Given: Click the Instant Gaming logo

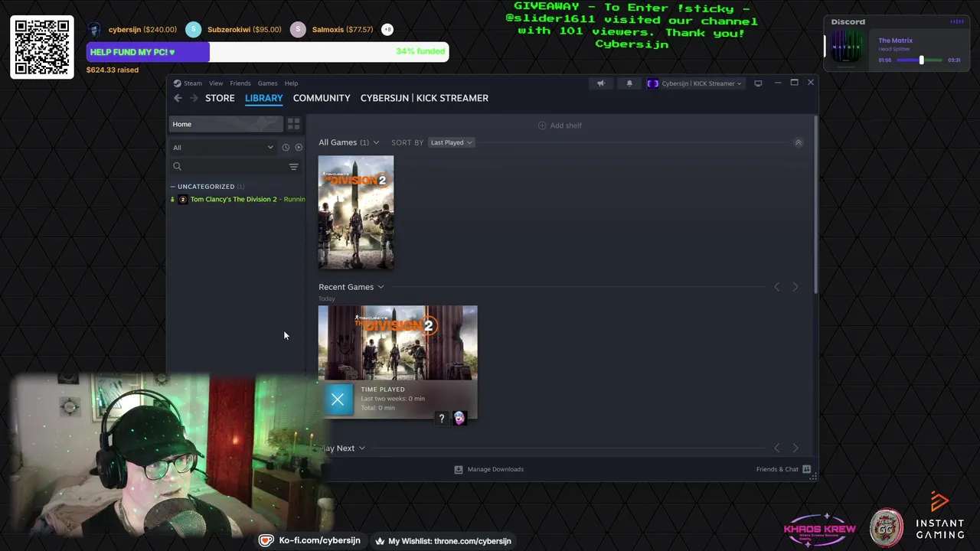Looking at the screenshot, I should click(939, 517).
